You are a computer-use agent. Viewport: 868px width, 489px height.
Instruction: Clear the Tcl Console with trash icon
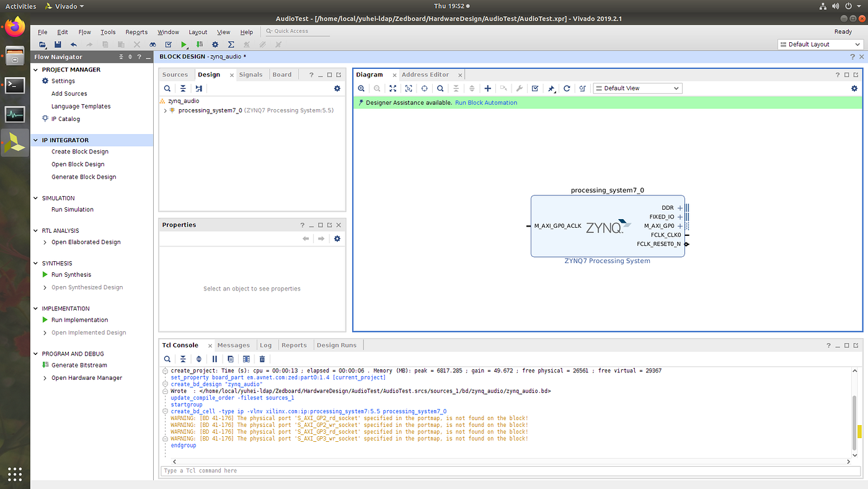[262, 359]
